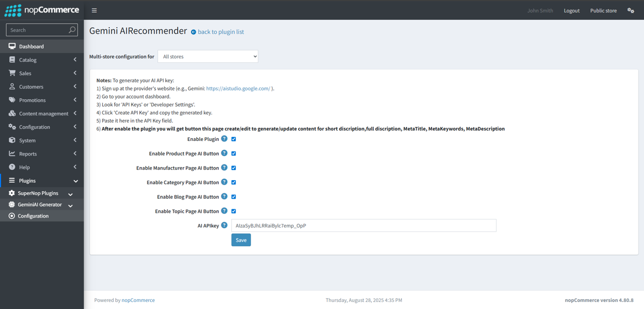
Task: Expand the Sales menu chevron
Action: (x=75, y=73)
